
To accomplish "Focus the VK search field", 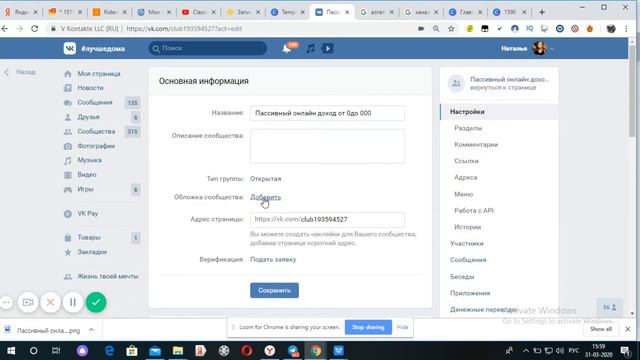I will coord(208,48).
